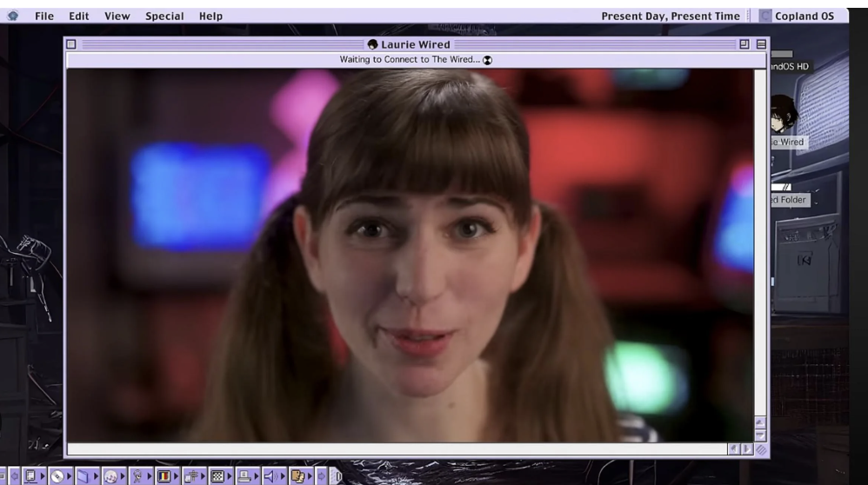Click the Control Strip left scroll arrow
This screenshot has width=868, height=485.
(15, 475)
